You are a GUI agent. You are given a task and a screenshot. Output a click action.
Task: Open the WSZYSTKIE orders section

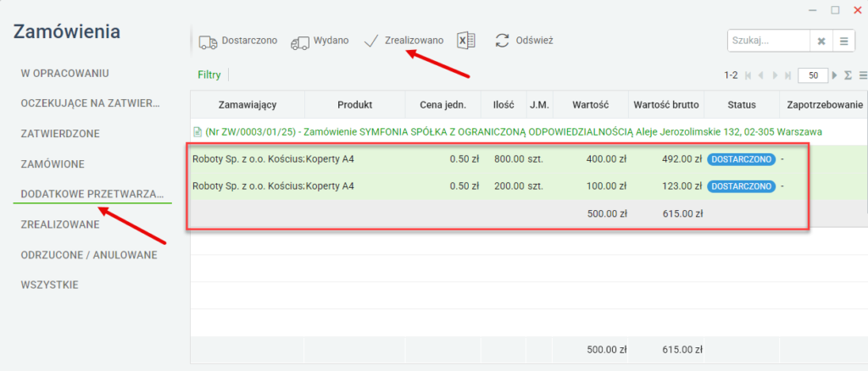(49, 285)
